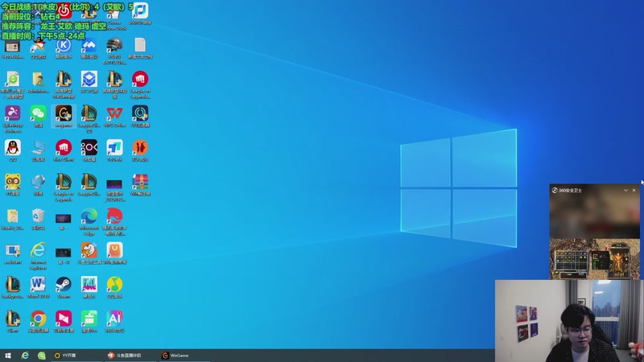Open the Internet Explorer desktop shortcut
The width and height of the screenshot is (644, 362).
pyautogui.click(x=38, y=250)
